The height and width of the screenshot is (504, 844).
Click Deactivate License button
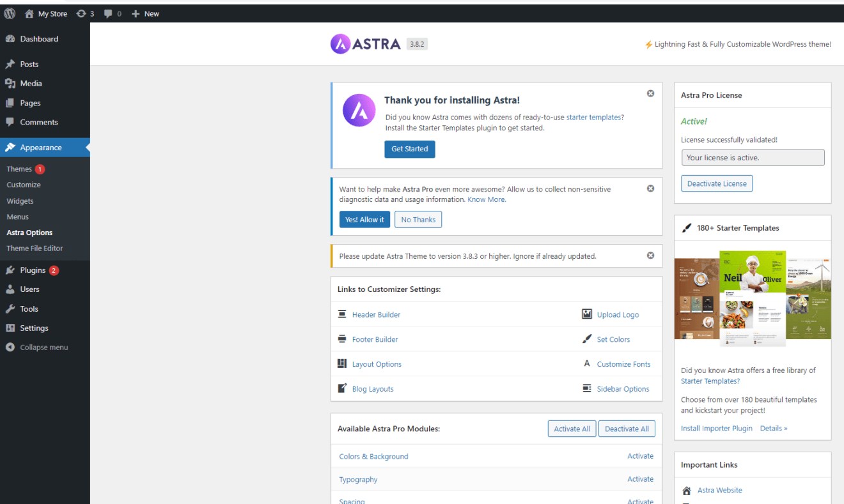point(716,183)
